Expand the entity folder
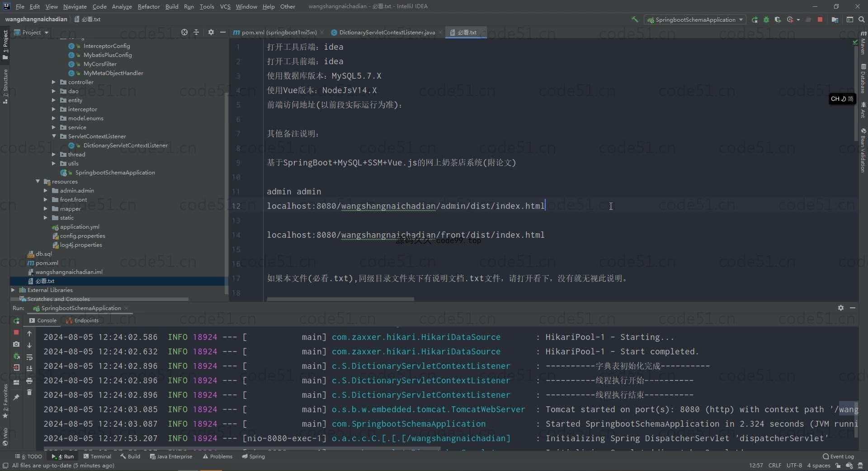Image resolution: width=868 pixels, height=471 pixels. point(54,100)
